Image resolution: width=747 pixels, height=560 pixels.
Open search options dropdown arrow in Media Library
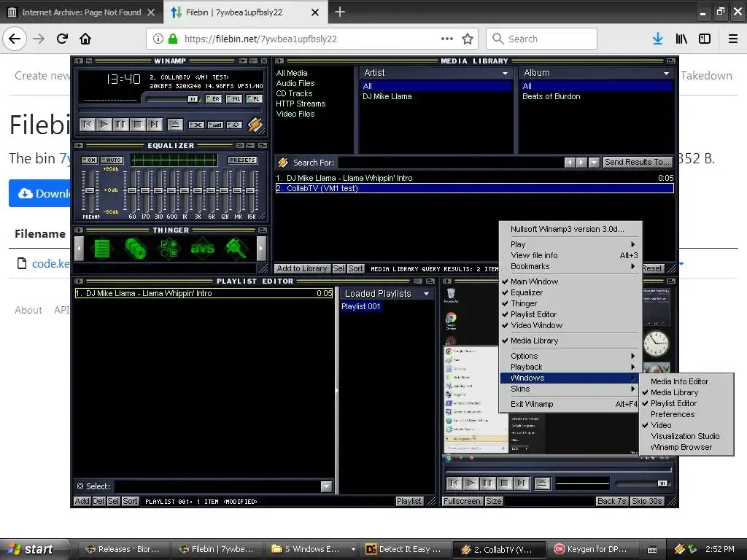click(594, 163)
